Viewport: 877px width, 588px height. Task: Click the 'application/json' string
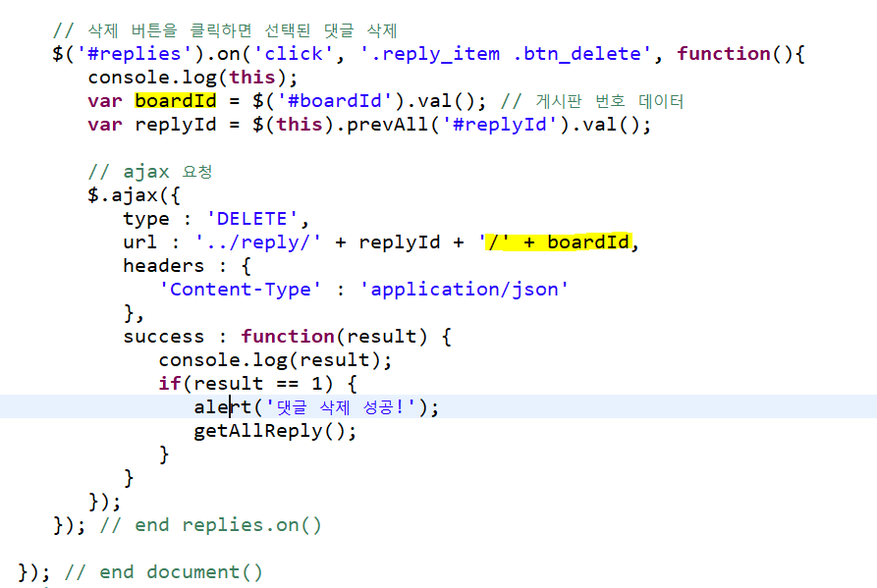point(464,290)
